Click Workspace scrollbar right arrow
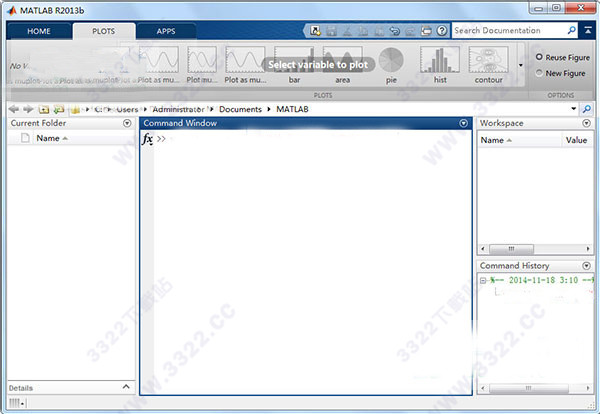The width and height of the screenshot is (600, 414). coord(588,249)
